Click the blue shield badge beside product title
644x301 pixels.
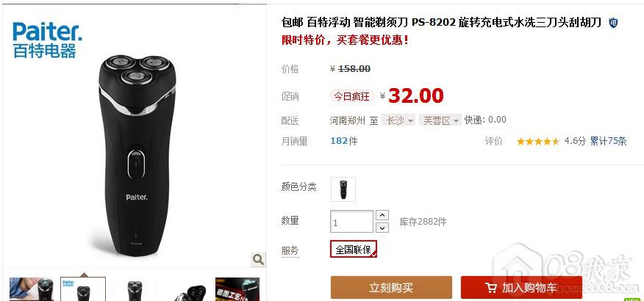[x=613, y=23]
